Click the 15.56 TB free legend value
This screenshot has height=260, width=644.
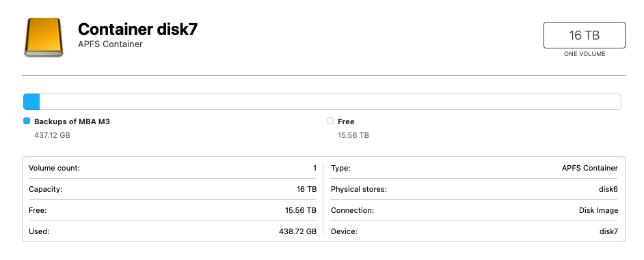pos(353,135)
